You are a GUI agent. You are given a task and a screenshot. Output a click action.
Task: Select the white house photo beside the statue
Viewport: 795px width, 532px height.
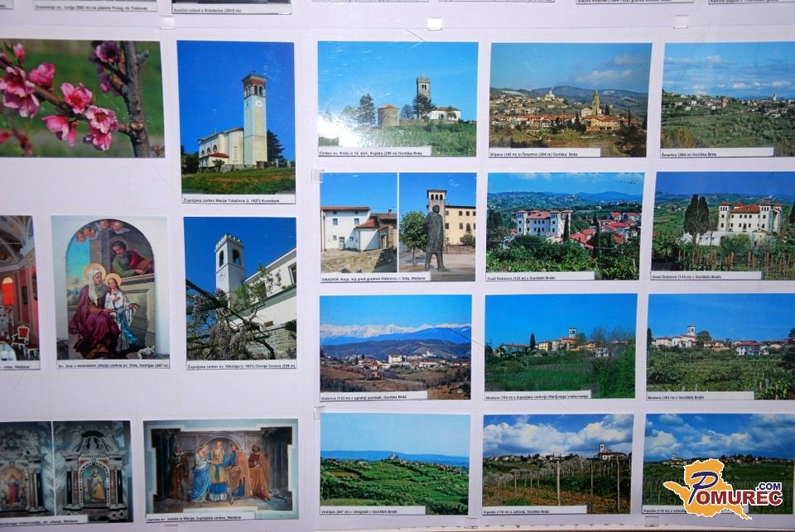click(358, 223)
